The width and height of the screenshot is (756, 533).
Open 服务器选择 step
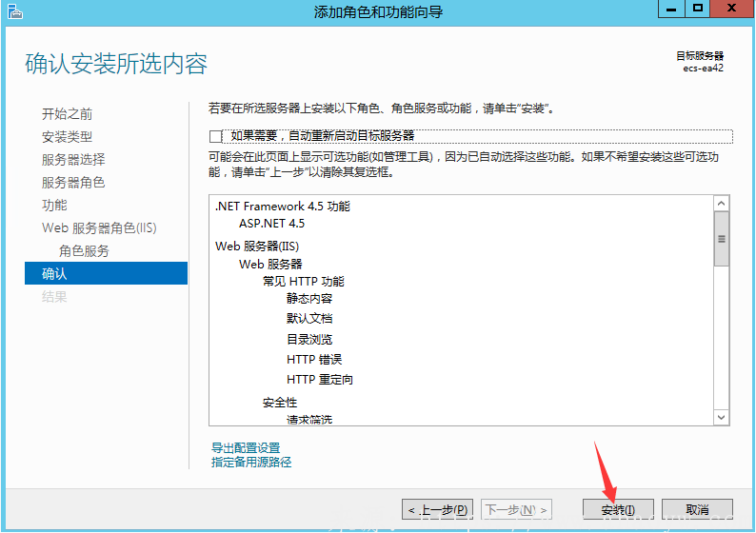tap(73, 160)
